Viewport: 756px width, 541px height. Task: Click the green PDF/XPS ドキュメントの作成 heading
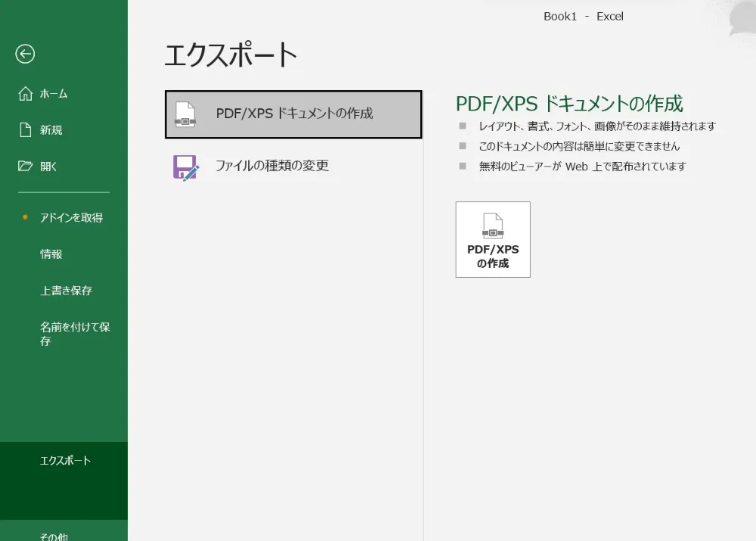click(x=569, y=103)
